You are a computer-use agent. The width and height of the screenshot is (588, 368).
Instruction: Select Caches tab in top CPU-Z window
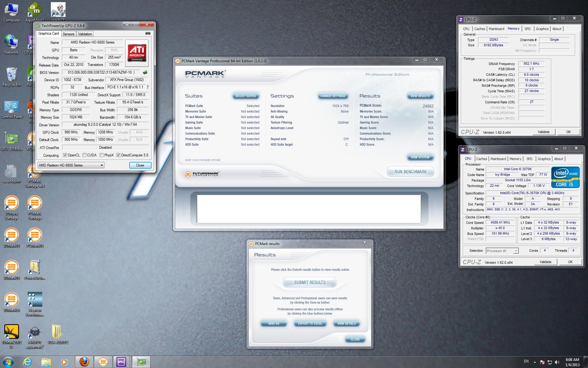(480, 29)
